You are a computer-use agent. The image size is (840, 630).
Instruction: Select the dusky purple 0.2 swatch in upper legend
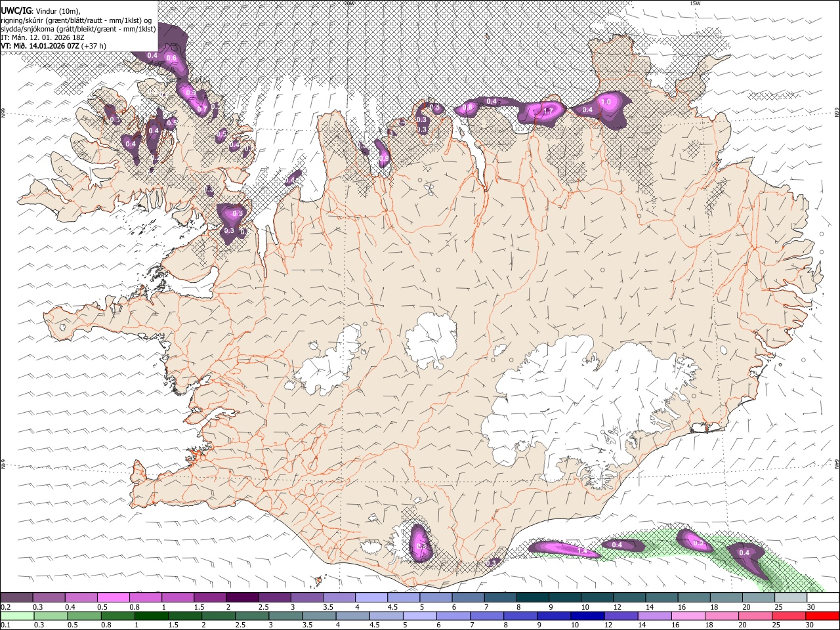[16, 598]
